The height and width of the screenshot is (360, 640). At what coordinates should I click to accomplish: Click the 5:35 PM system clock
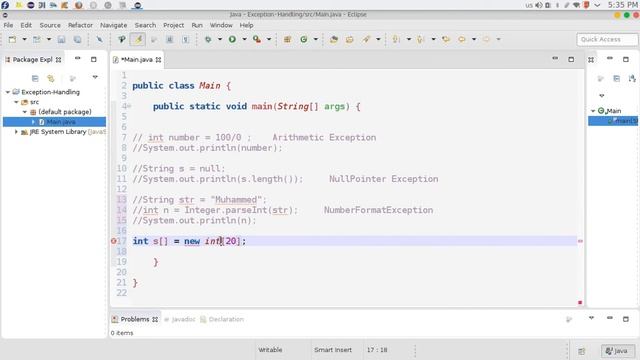tap(622, 5)
